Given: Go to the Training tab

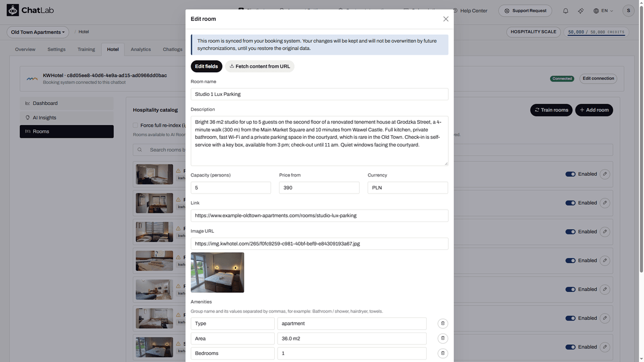Looking at the screenshot, I should pyautogui.click(x=86, y=49).
